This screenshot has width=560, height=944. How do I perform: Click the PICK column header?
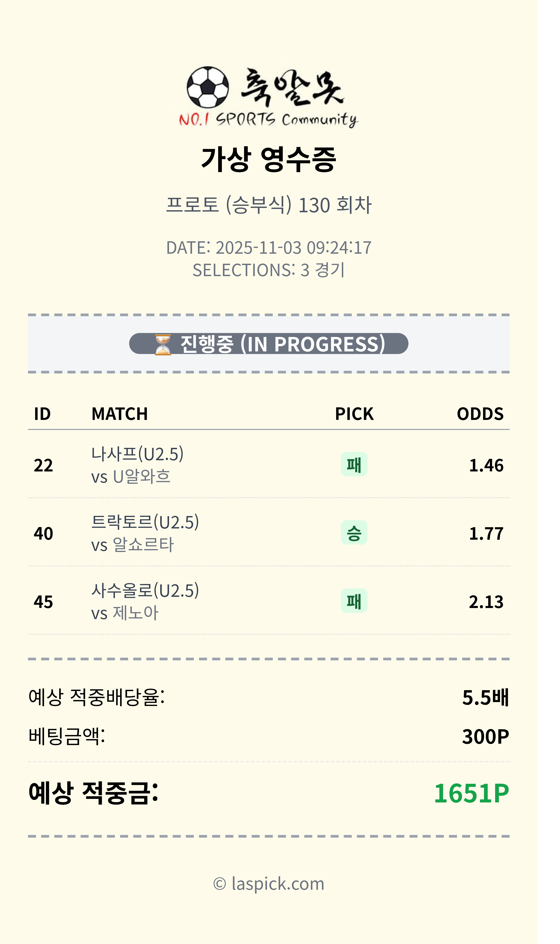point(354,414)
